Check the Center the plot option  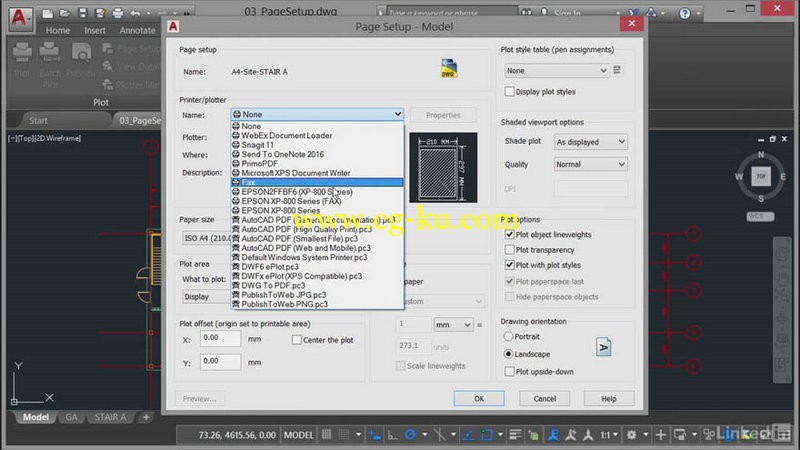pos(296,340)
